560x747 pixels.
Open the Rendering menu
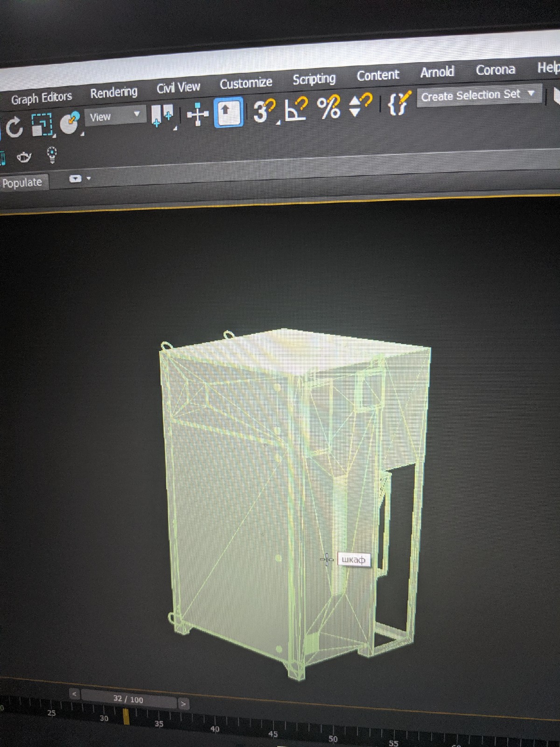114,93
